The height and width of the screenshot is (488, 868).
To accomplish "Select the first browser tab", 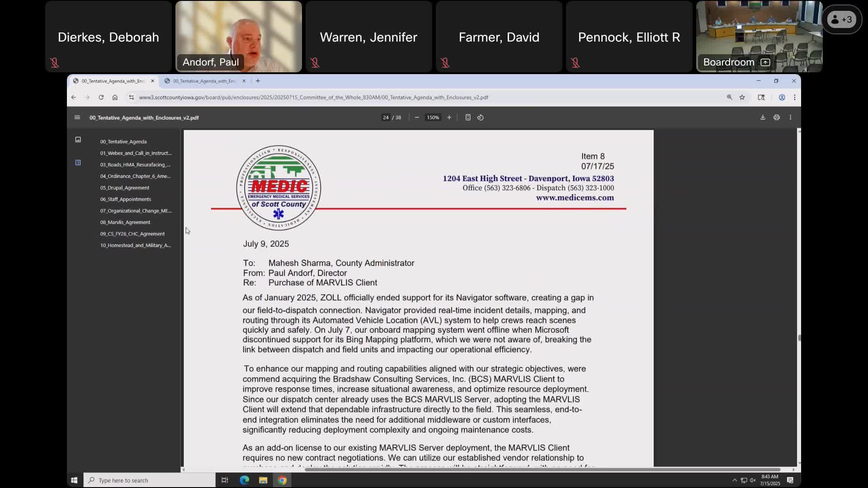I will (112, 81).
